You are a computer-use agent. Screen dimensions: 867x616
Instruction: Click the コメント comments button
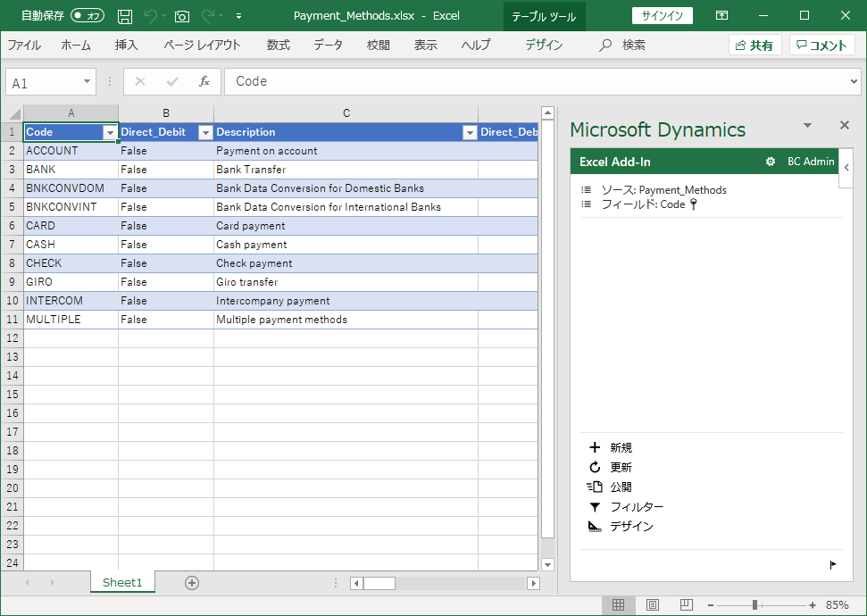tap(821, 46)
